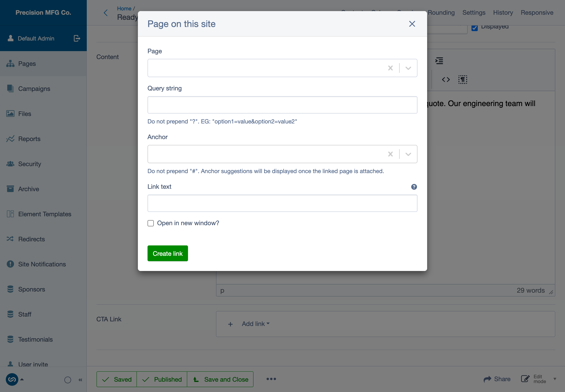Screen dimensions: 565x392
Task: Open the source code editor icon
Action: [446, 80]
